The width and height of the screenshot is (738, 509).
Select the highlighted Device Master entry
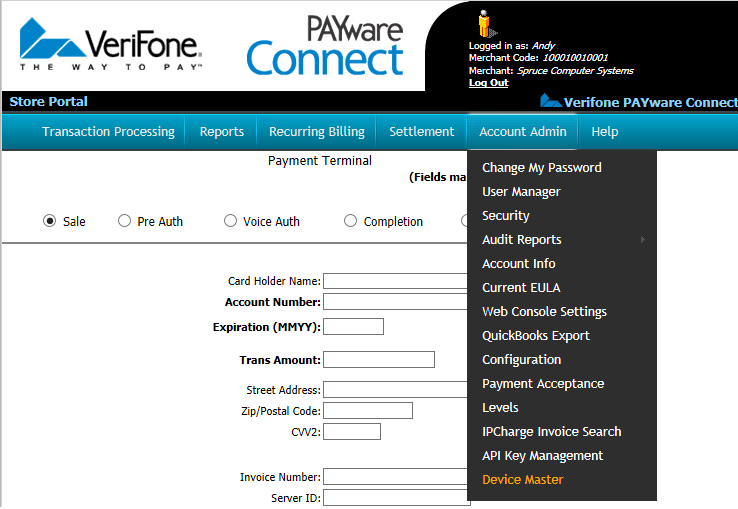tap(523, 480)
